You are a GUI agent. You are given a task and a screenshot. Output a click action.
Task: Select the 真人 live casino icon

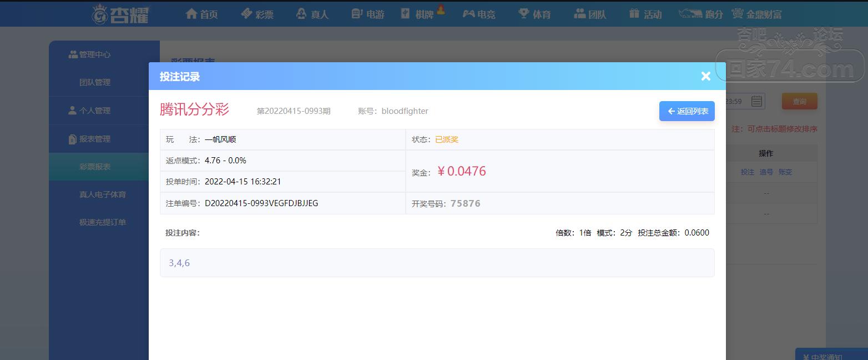click(x=301, y=14)
